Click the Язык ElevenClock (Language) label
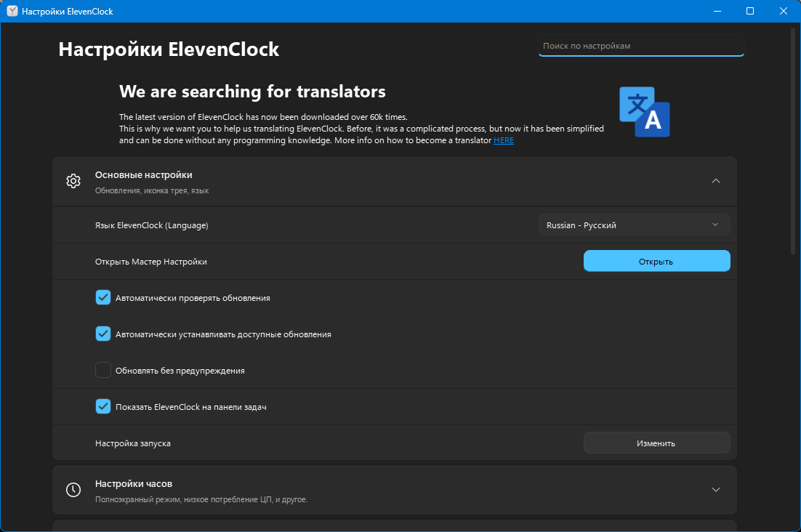Image resolution: width=801 pixels, height=532 pixels. 152,225
